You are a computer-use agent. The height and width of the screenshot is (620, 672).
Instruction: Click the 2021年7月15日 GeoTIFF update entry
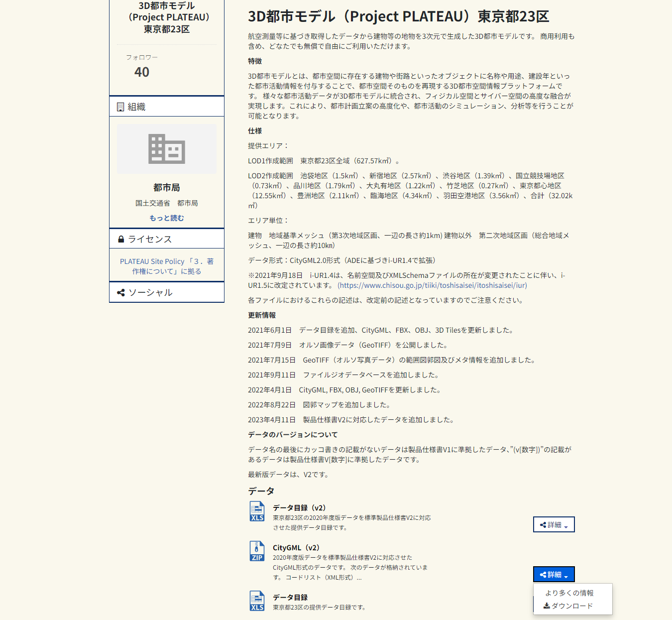[393, 360]
